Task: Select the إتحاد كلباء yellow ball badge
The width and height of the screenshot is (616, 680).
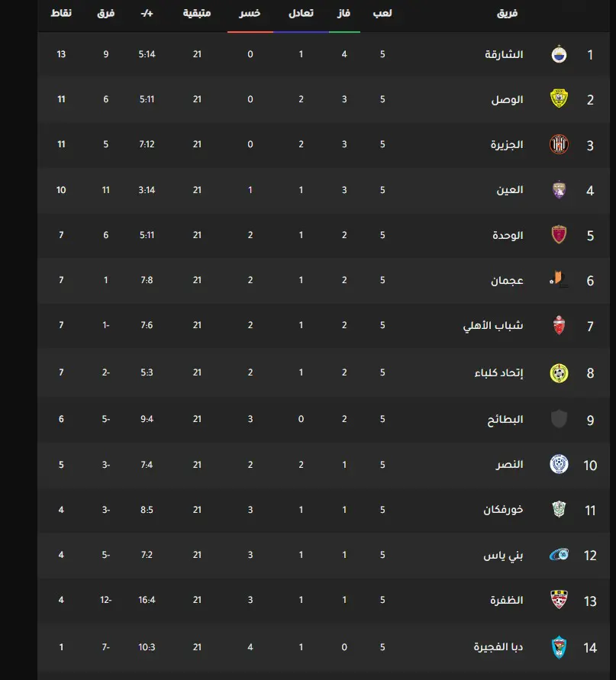Action: [x=559, y=372]
